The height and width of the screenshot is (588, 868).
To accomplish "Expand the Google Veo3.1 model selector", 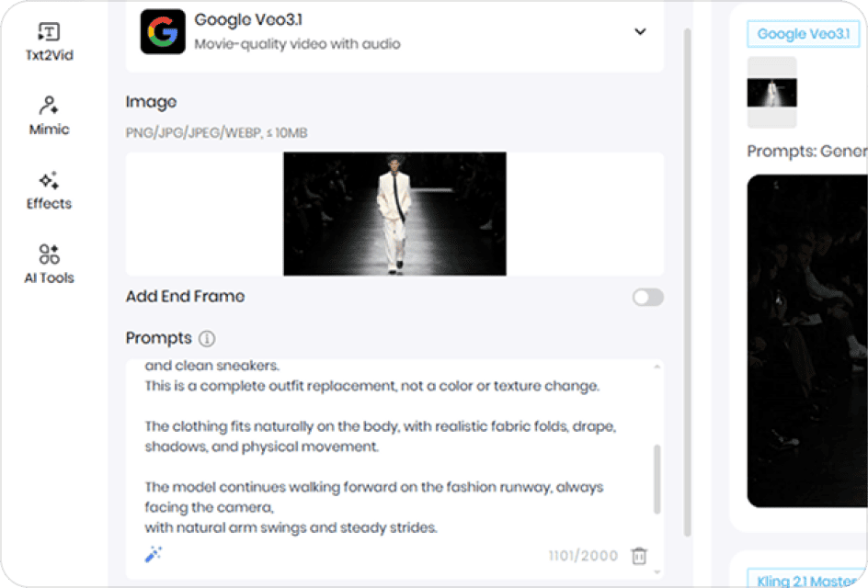I will pyautogui.click(x=394, y=32).
